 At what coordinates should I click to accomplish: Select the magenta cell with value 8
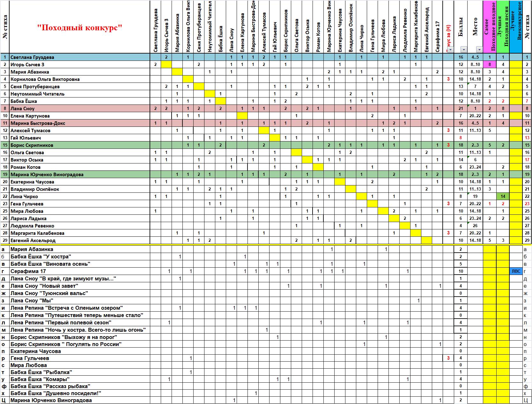[490, 65]
